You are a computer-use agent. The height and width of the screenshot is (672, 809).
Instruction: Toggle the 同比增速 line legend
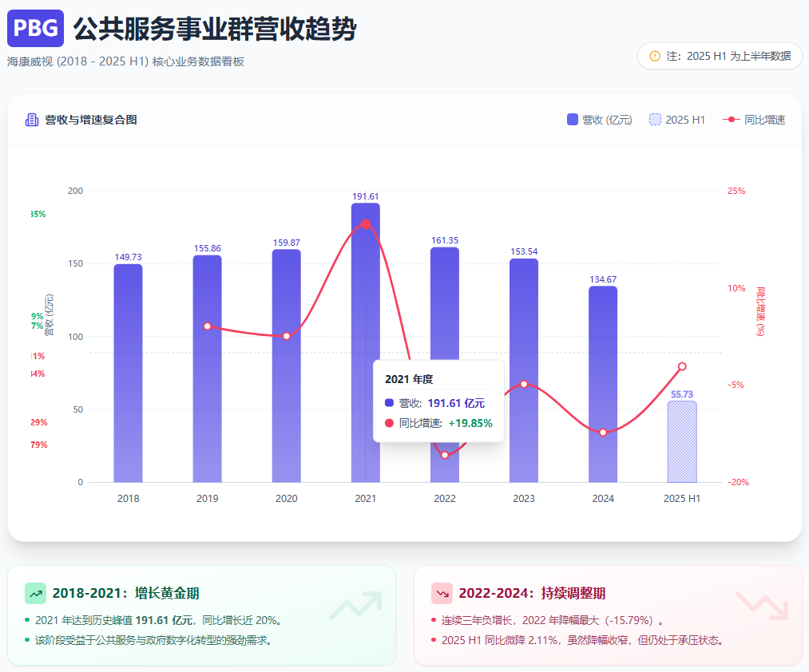tap(754, 120)
